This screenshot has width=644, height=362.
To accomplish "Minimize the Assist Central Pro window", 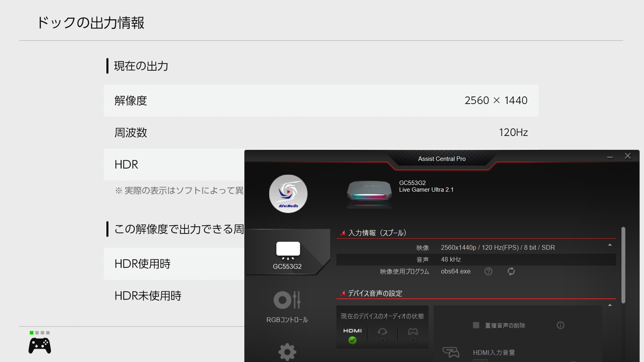I will [x=610, y=157].
